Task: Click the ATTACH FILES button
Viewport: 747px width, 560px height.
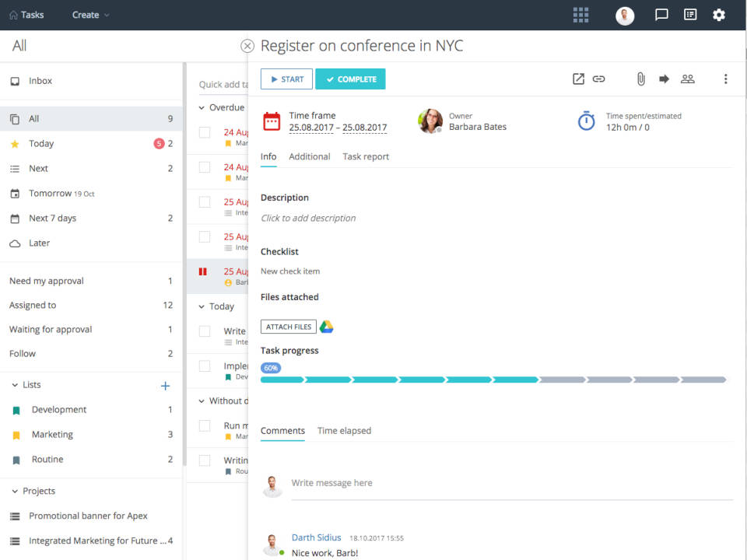Action: tap(288, 327)
